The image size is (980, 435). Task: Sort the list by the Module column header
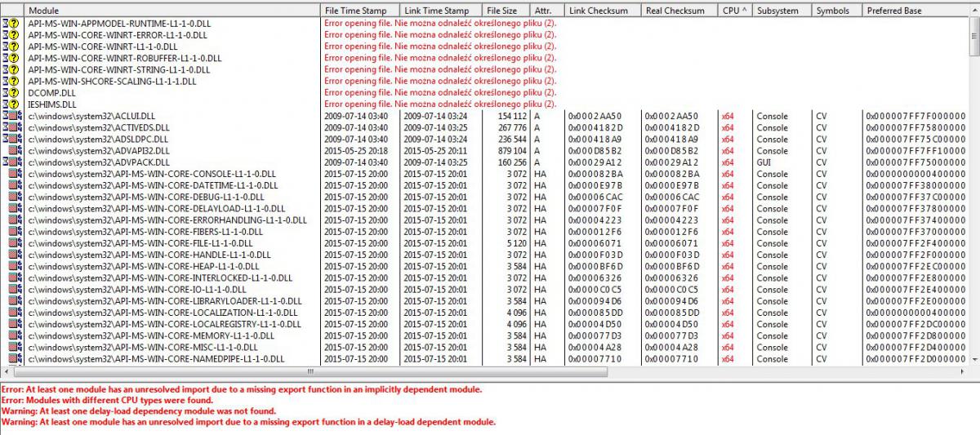click(x=171, y=11)
